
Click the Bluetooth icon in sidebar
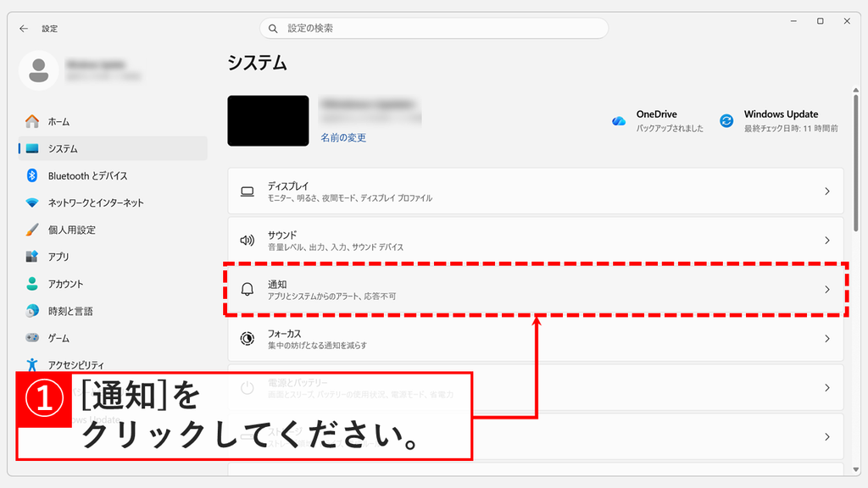[x=32, y=175]
